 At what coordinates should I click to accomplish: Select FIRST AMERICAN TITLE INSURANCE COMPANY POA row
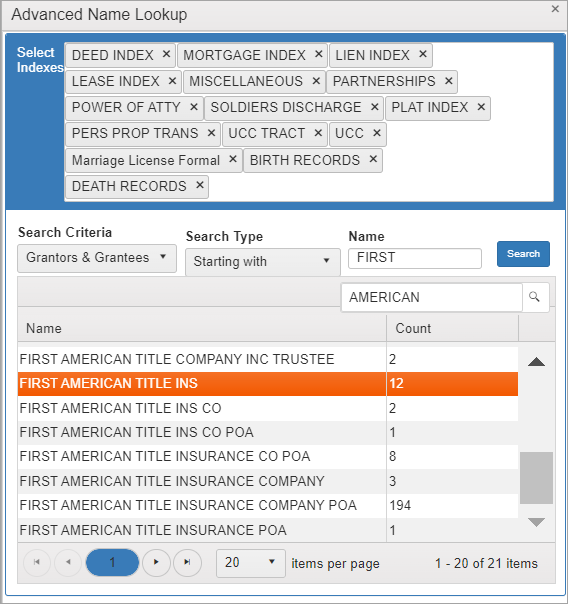tap(268, 505)
